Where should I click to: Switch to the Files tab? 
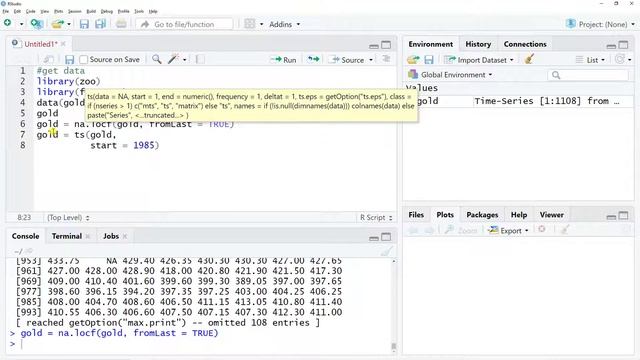pos(416,215)
